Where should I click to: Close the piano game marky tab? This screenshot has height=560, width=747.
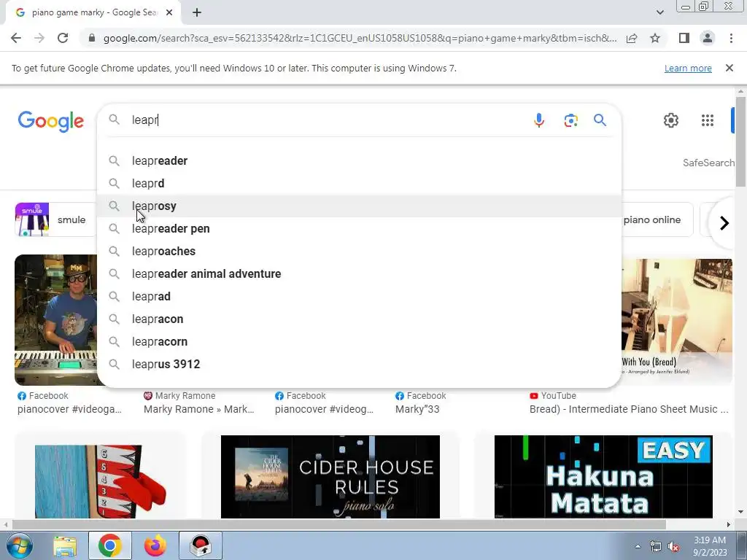point(169,13)
